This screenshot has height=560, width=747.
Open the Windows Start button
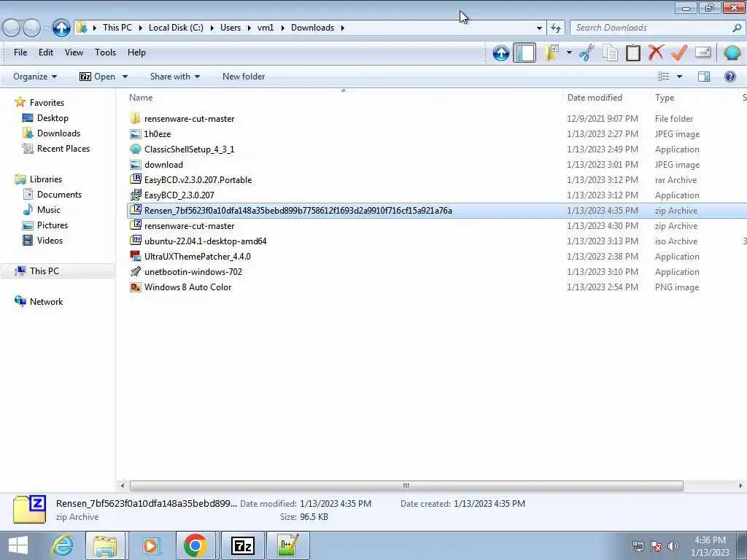pos(18,545)
